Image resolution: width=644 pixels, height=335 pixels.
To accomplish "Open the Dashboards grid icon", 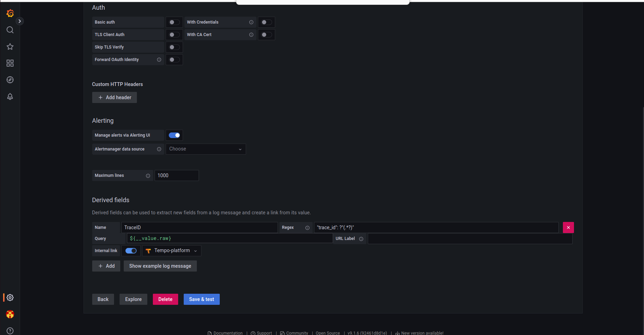I will pyautogui.click(x=10, y=63).
